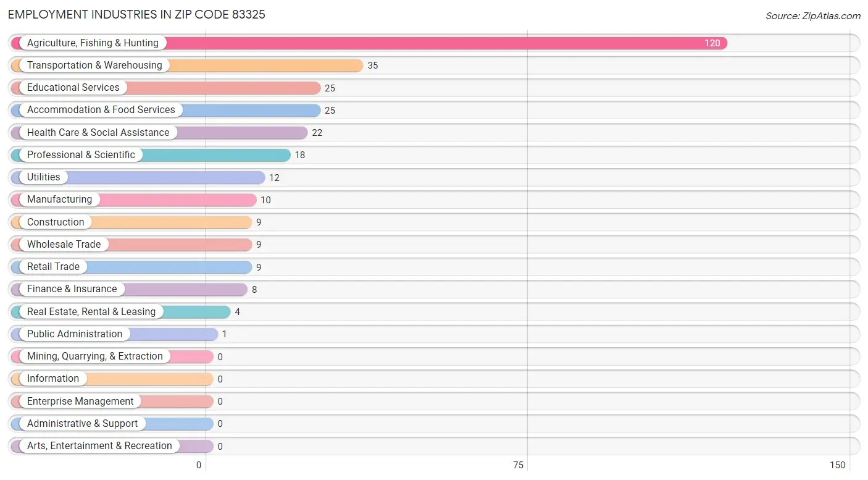This screenshot has height=480, width=868.
Task: Click the value 9 beside Wholesale Trade bar
Action: pyautogui.click(x=259, y=245)
